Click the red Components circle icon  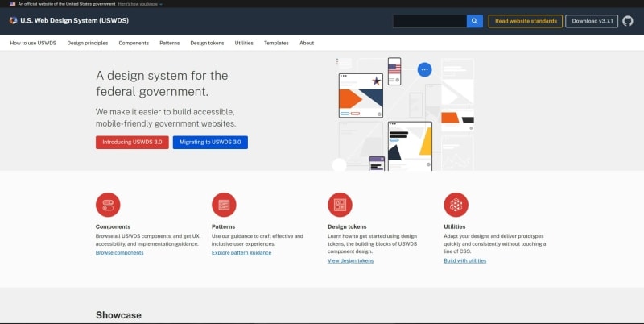pyautogui.click(x=108, y=205)
